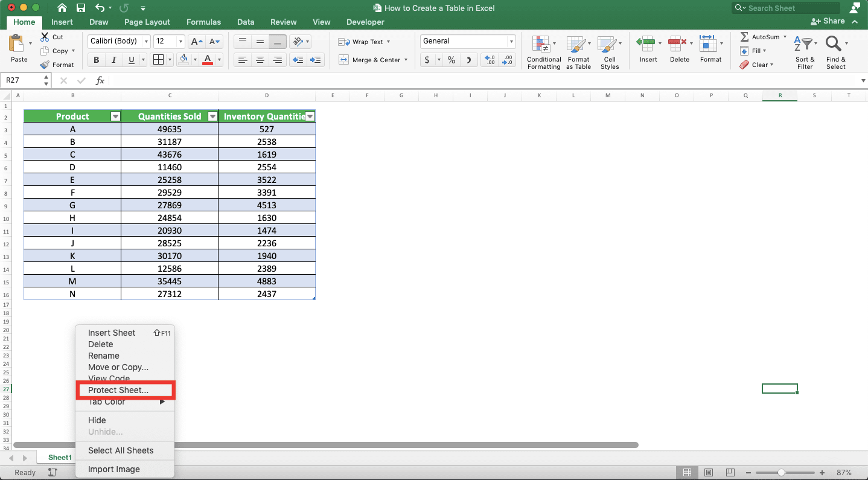Click the Delete cells icon
868x480 pixels.
tap(677, 43)
